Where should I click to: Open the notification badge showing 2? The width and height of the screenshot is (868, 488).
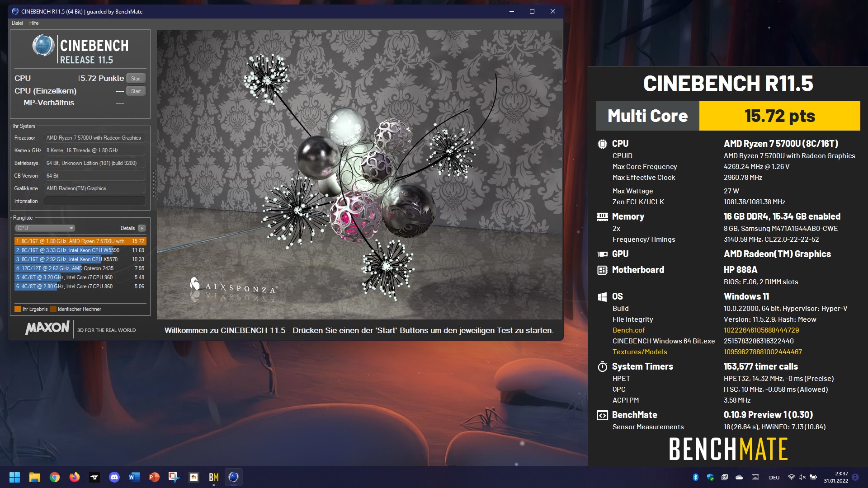click(x=855, y=477)
